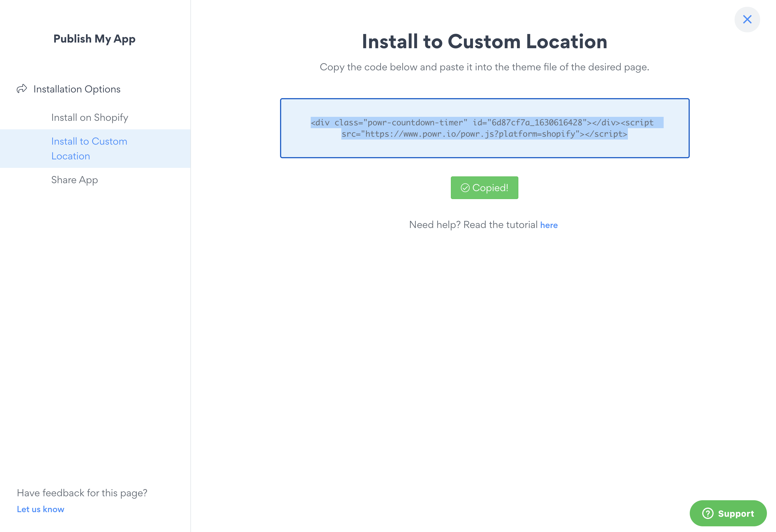The image size is (776, 532).
Task: Click 'Have feedback for this page?' text
Action: click(x=82, y=493)
